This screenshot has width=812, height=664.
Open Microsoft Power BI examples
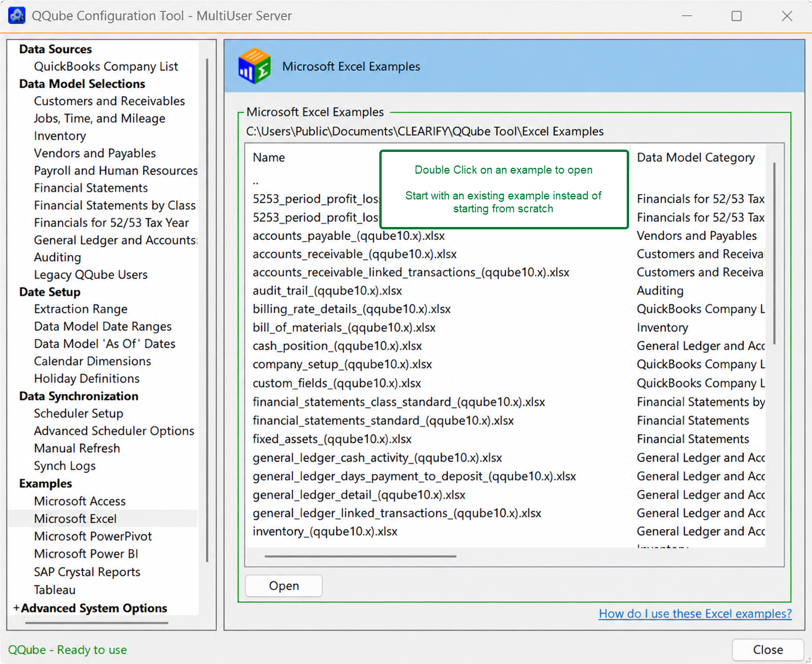click(x=86, y=554)
